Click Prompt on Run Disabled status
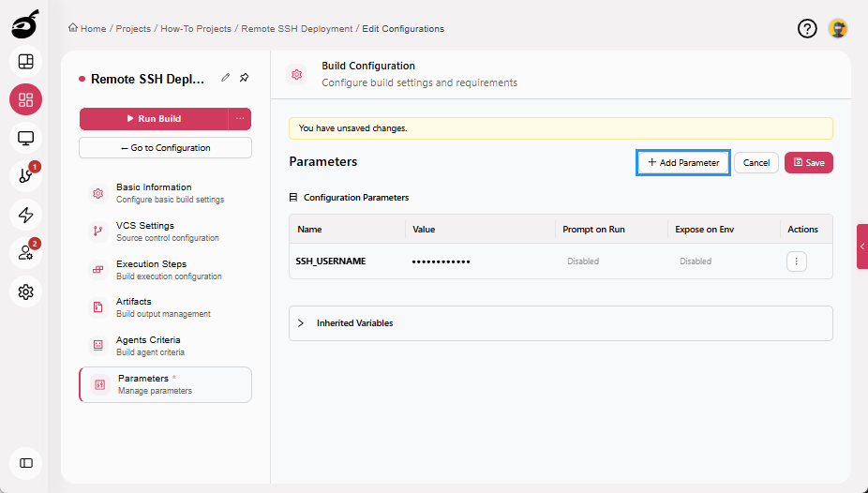 tap(583, 261)
